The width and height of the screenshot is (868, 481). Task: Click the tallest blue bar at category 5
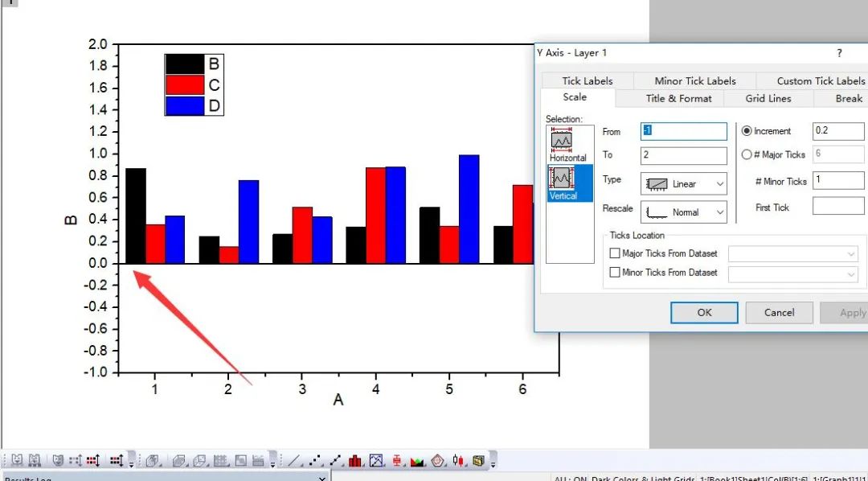pos(469,209)
